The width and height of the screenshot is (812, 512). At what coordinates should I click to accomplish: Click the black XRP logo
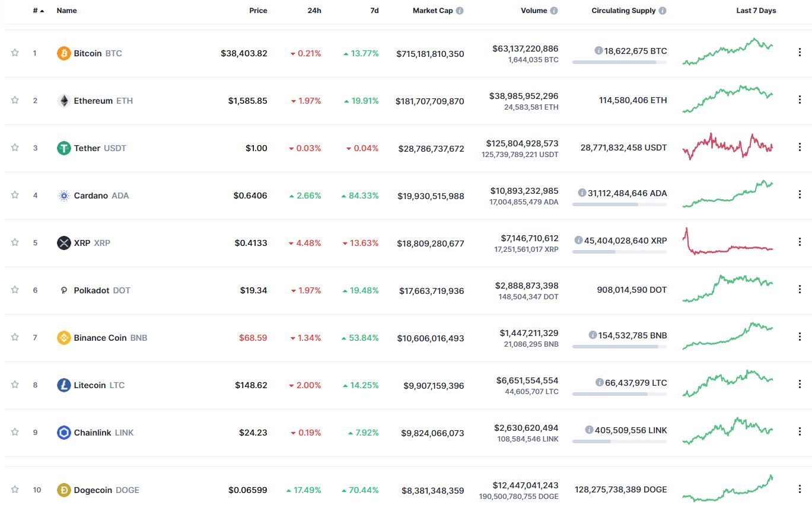point(63,243)
